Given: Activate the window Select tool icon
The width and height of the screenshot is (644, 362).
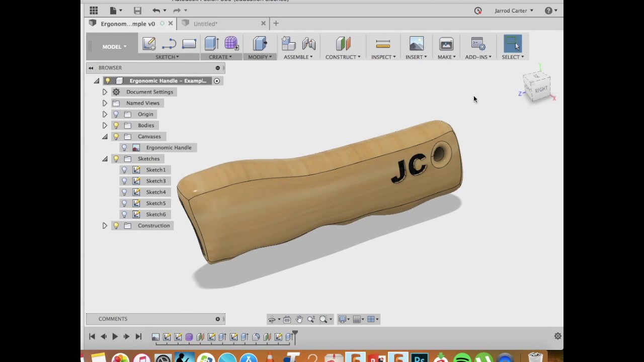Looking at the screenshot, I should (513, 44).
